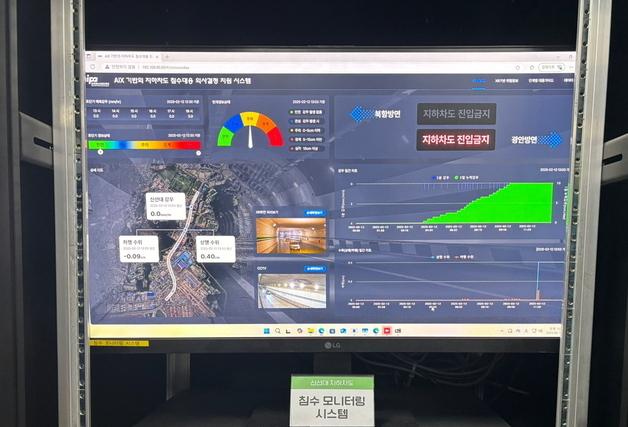Click the rainbow rainfall intensity color bar

pos(147,144)
